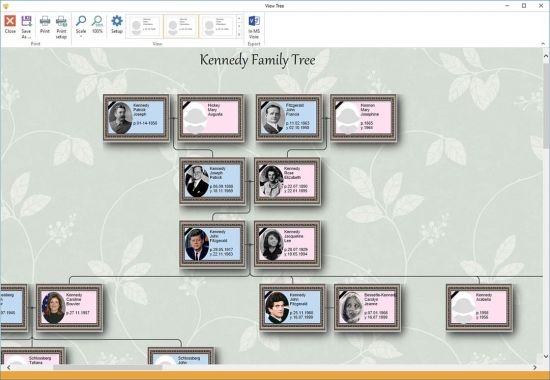Click the Save As floppy icon
The width and height of the screenshot is (550, 380).
pyautogui.click(x=26, y=21)
